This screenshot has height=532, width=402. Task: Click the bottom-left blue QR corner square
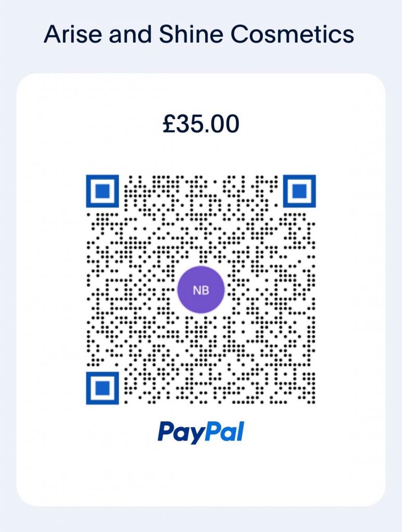(x=102, y=388)
